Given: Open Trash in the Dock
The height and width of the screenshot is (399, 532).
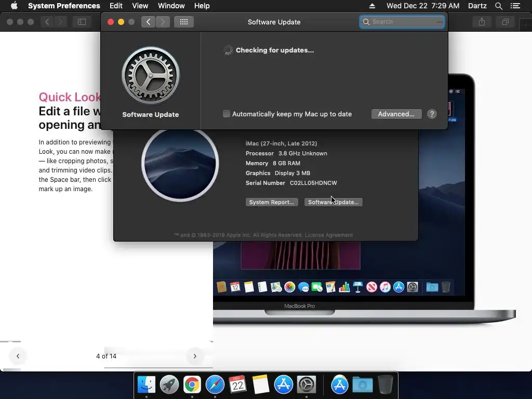Looking at the screenshot, I should (385, 384).
